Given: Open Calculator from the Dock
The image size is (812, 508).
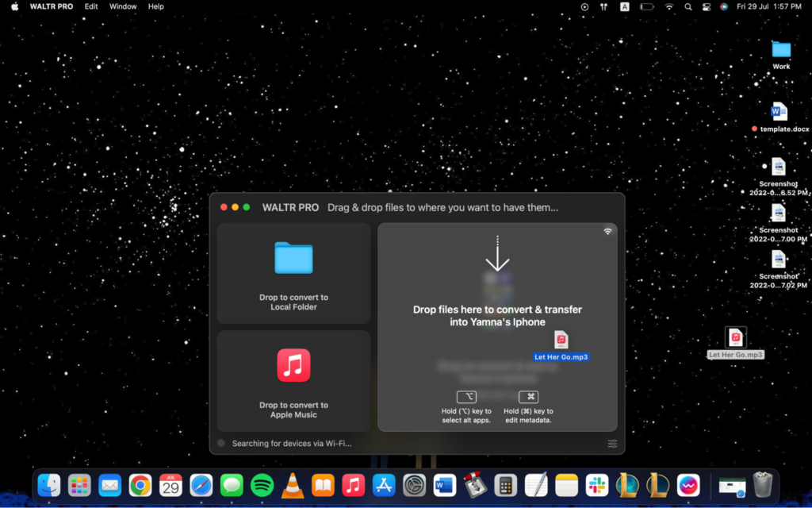Looking at the screenshot, I should pyautogui.click(x=505, y=486).
